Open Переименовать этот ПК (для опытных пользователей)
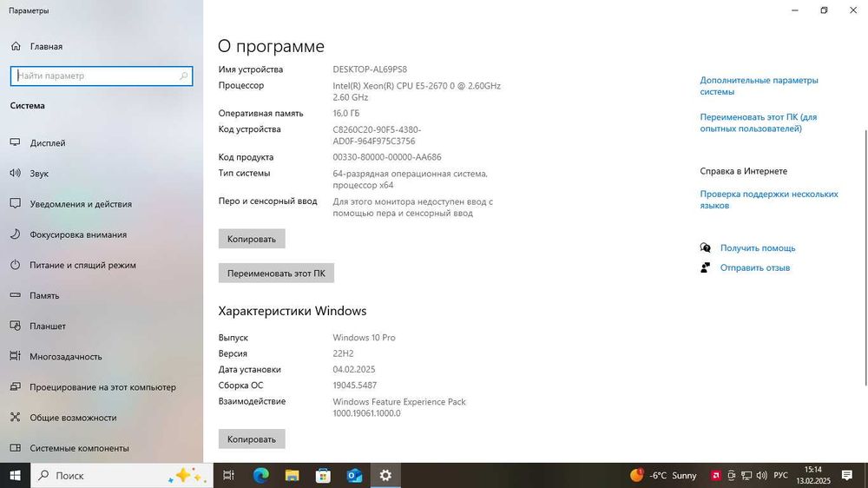The height and width of the screenshot is (488, 868). pos(759,122)
